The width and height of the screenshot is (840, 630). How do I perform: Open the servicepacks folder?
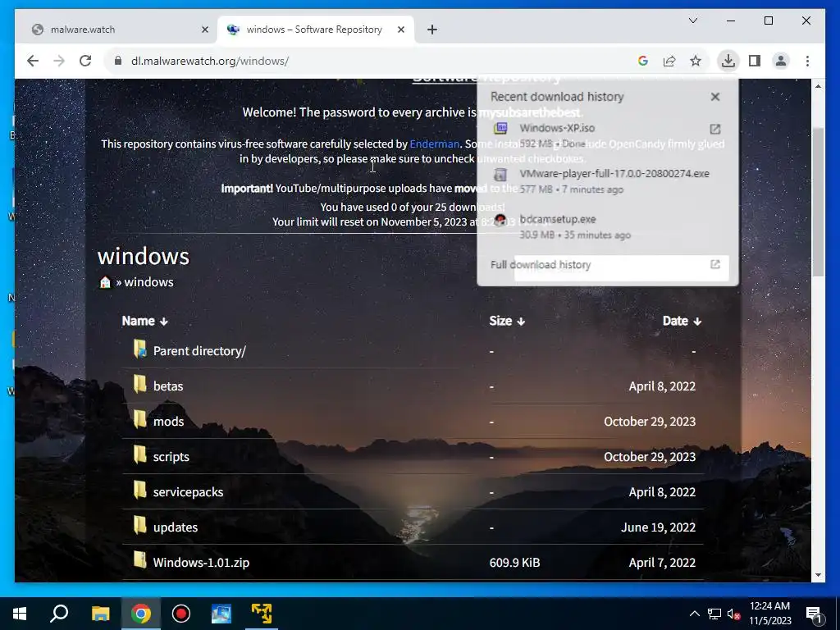coord(188,492)
